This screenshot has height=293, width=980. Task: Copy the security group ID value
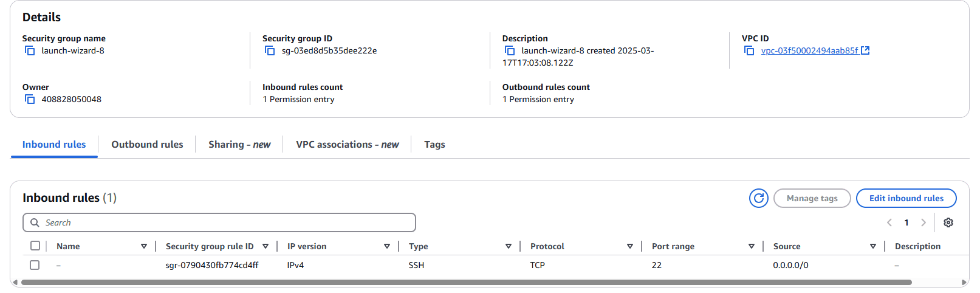[x=270, y=50]
